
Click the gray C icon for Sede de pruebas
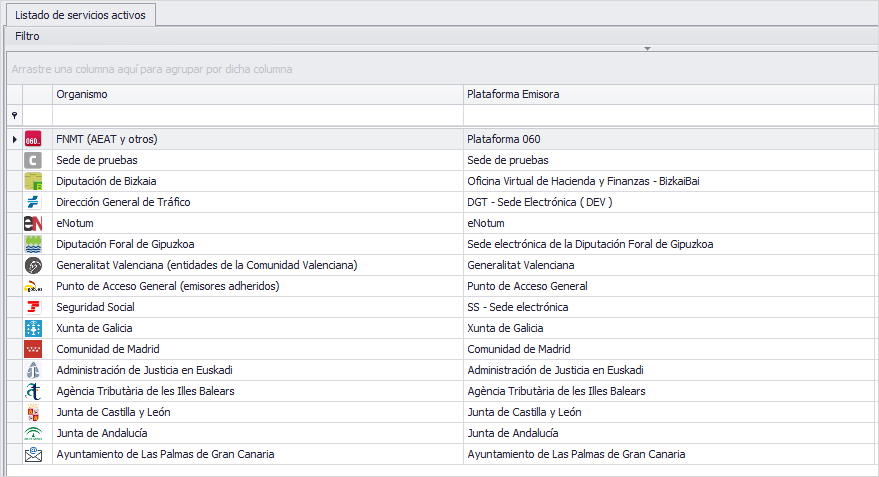coord(33,160)
